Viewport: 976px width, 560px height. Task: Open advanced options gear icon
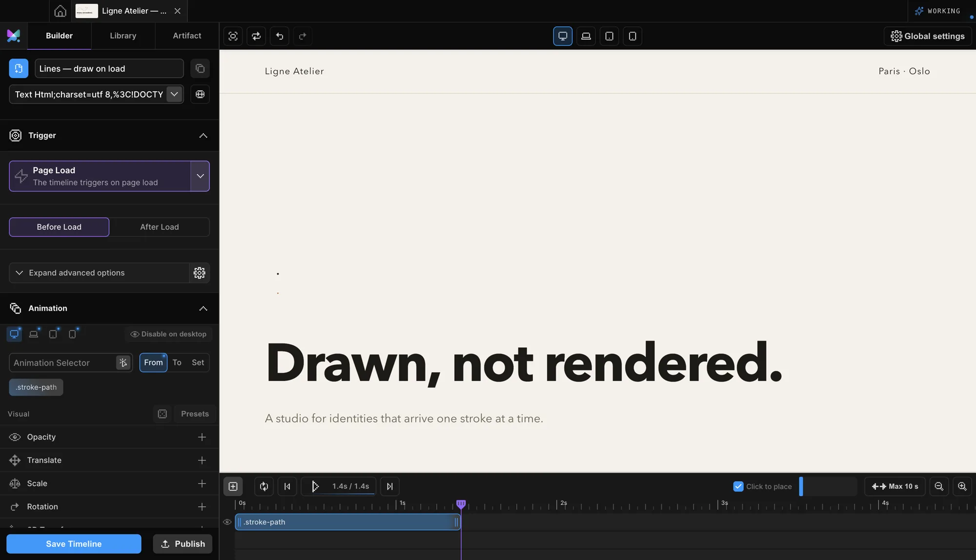point(200,273)
